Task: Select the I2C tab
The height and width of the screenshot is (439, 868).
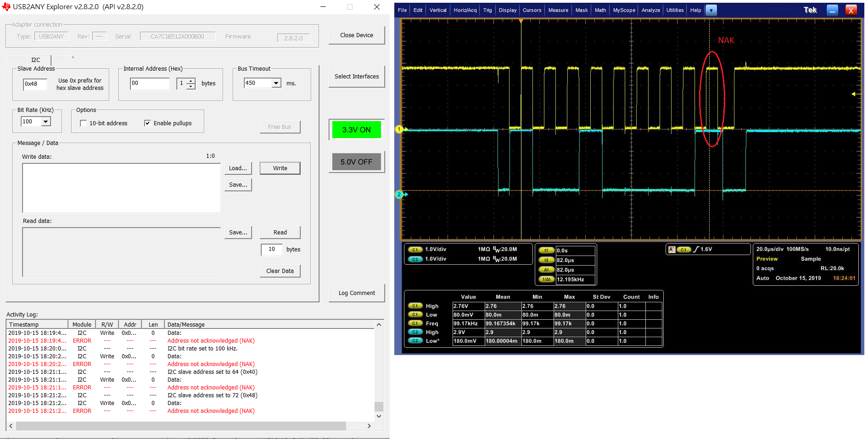Action: coord(35,60)
